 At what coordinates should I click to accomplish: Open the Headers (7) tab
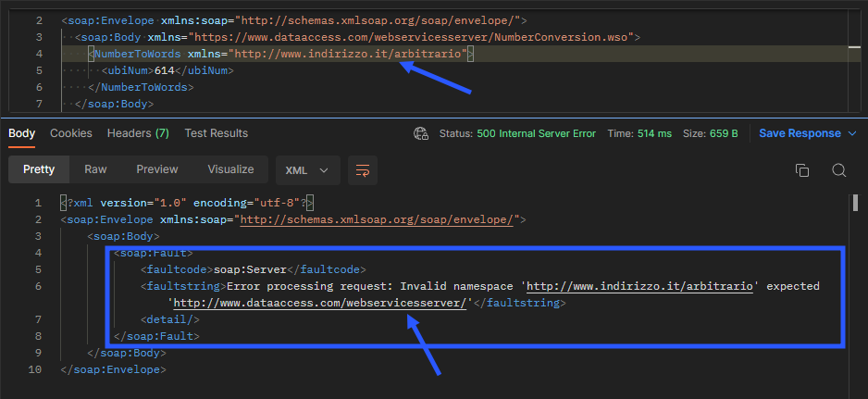pos(138,133)
